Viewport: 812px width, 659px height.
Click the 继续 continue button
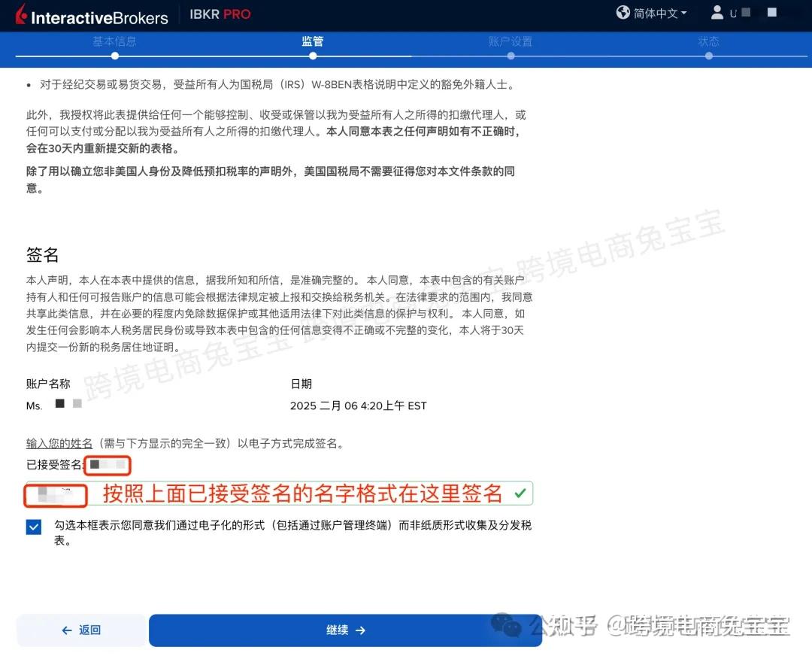click(x=344, y=630)
